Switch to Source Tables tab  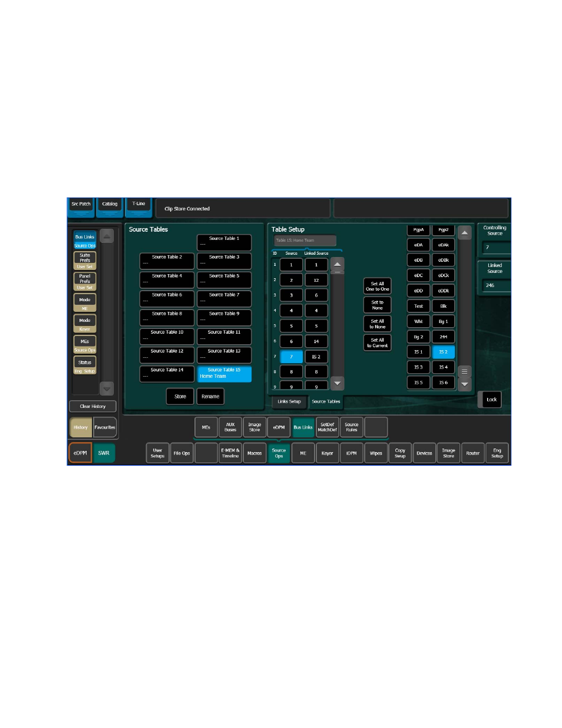pyautogui.click(x=326, y=401)
